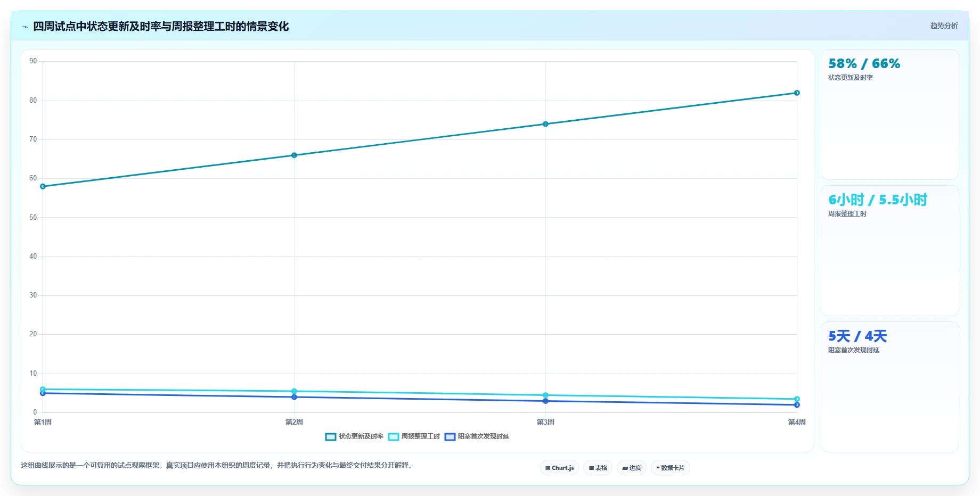This screenshot has height=496, width=980.
Task: Click the 第4周 x-axis label
Action: click(x=797, y=422)
